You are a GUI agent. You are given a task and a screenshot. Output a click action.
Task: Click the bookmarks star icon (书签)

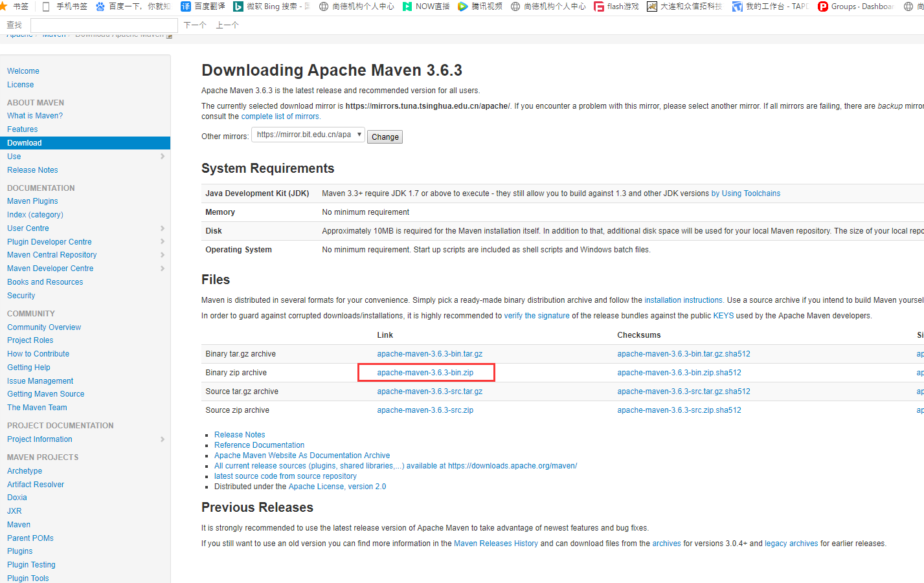(x=3, y=6)
